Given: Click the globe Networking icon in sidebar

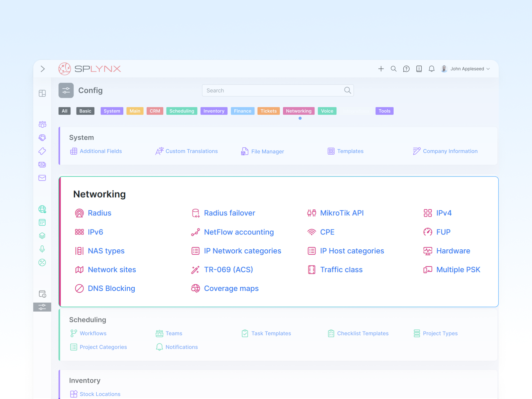Looking at the screenshot, I should click(x=42, y=209).
